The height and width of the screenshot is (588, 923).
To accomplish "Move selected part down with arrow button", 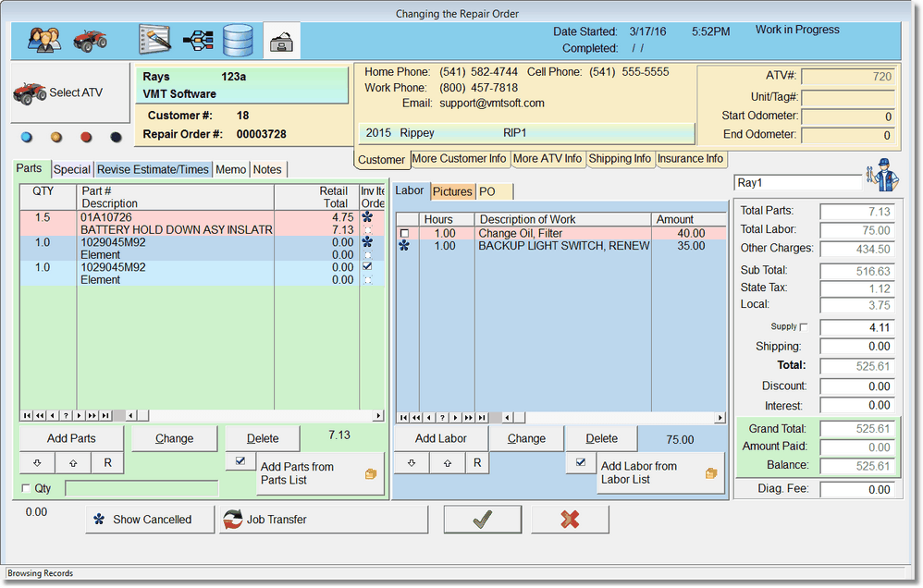I will click(37, 463).
